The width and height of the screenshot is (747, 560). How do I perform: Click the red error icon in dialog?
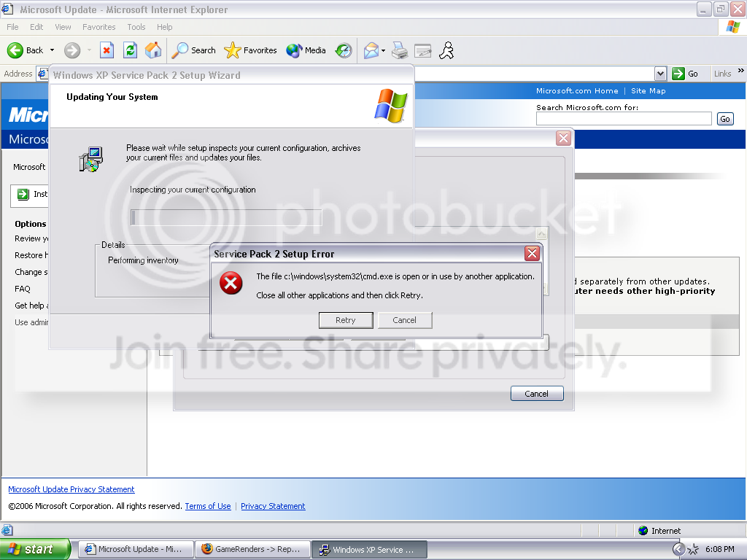tap(231, 284)
